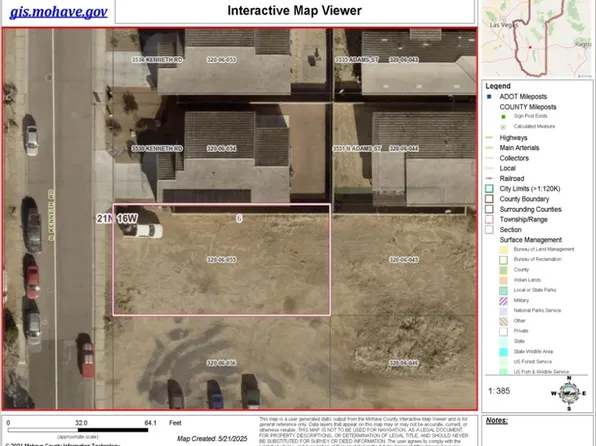Click the Las Vegas overview map thumbnail
The width and height of the screenshot is (596, 446).
(536, 38)
